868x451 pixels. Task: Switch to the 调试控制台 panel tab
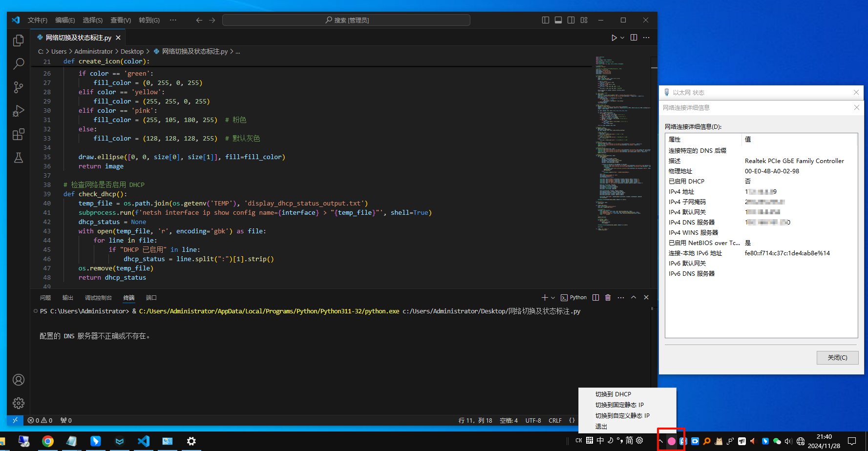click(x=98, y=298)
